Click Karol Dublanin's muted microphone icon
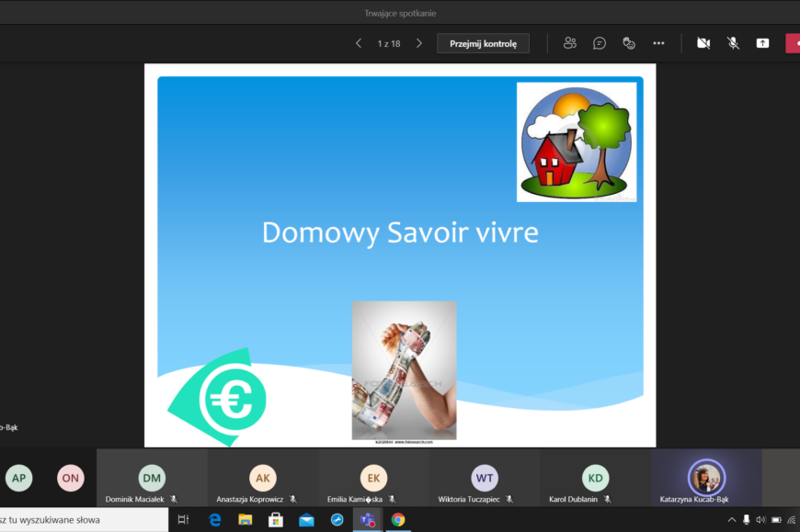The height and width of the screenshot is (532, 800). coord(607,500)
